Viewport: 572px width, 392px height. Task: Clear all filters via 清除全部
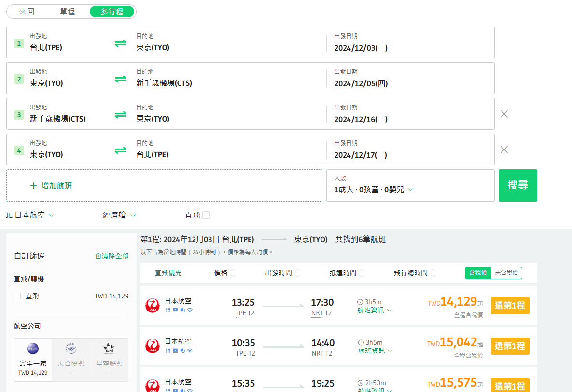[x=112, y=256]
